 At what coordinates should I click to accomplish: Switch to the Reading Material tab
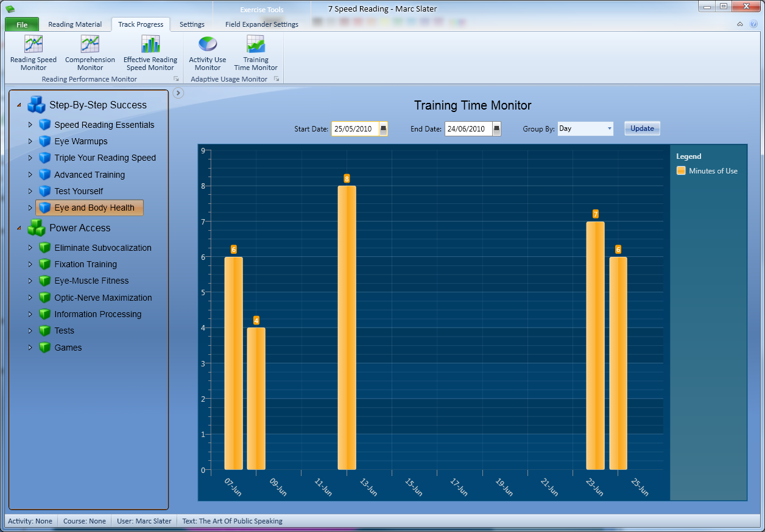pyautogui.click(x=75, y=24)
